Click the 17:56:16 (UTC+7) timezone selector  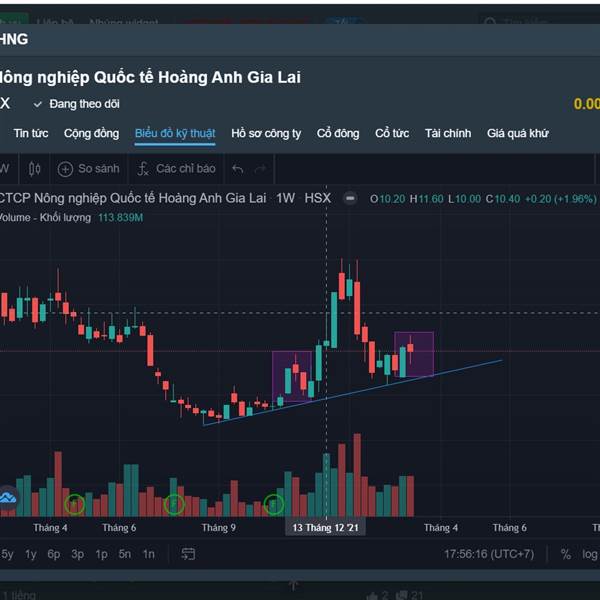click(x=489, y=554)
